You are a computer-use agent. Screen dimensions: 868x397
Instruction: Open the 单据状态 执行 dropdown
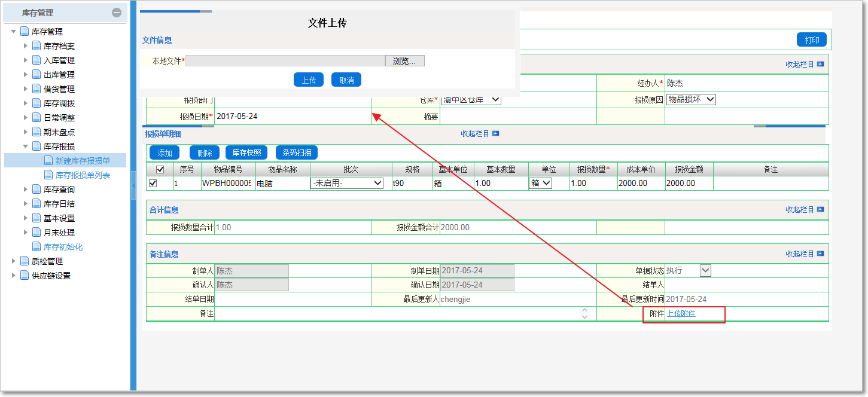705,271
